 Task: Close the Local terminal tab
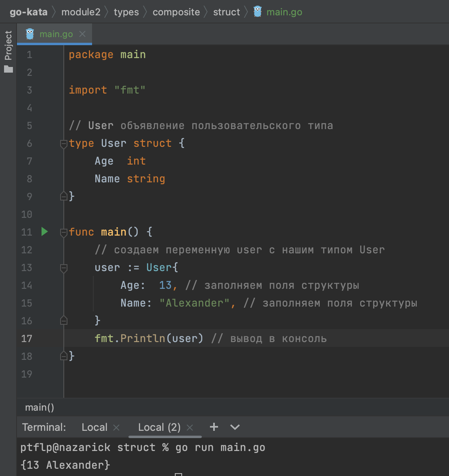pyautogui.click(x=116, y=428)
